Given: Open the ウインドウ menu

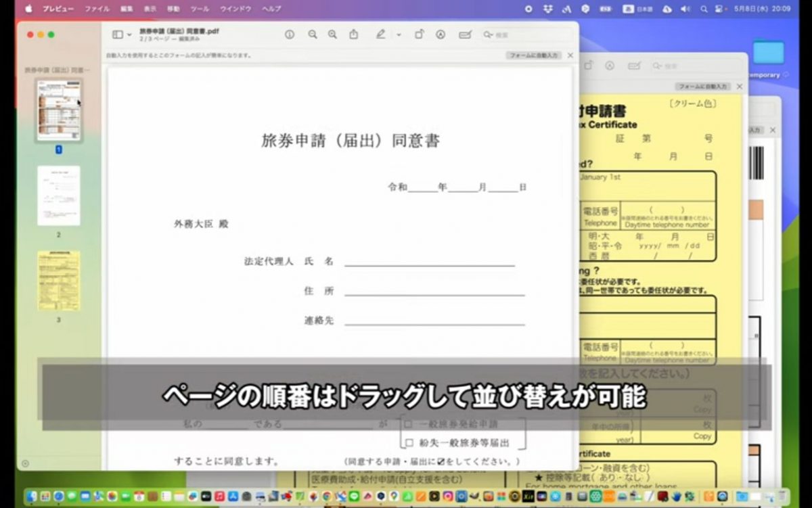Looking at the screenshot, I should (x=235, y=9).
